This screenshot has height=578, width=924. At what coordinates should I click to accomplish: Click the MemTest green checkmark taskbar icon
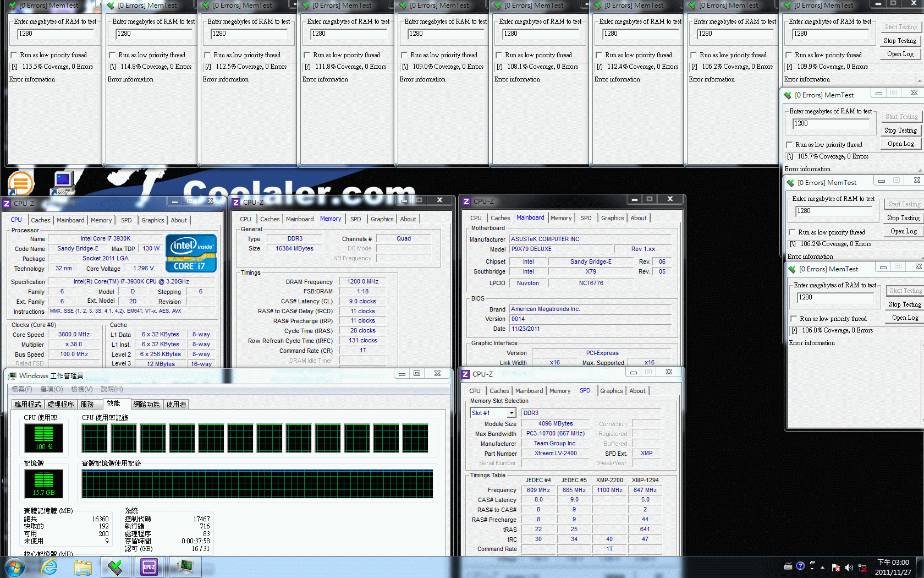coord(115,567)
